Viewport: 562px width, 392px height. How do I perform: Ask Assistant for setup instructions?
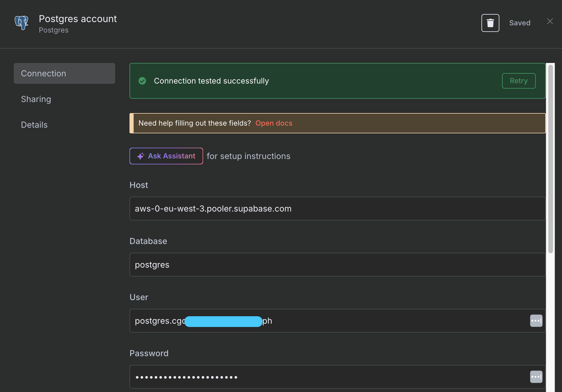[166, 156]
